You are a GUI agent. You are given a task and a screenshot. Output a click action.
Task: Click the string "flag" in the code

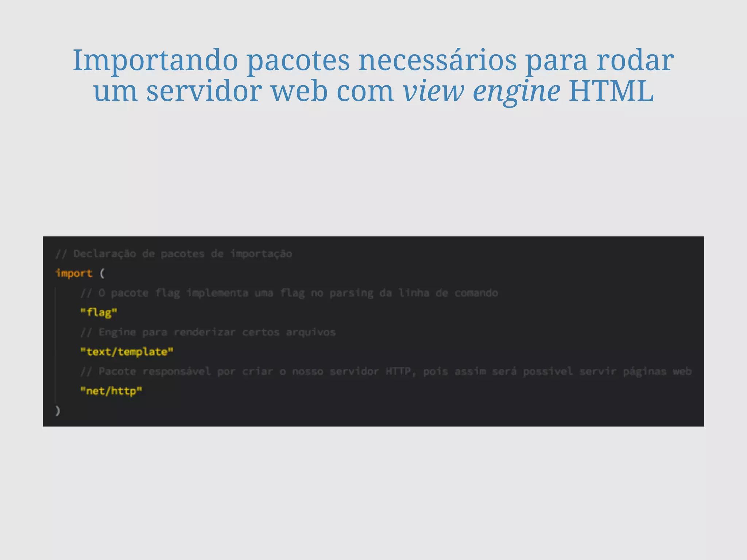point(99,313)
